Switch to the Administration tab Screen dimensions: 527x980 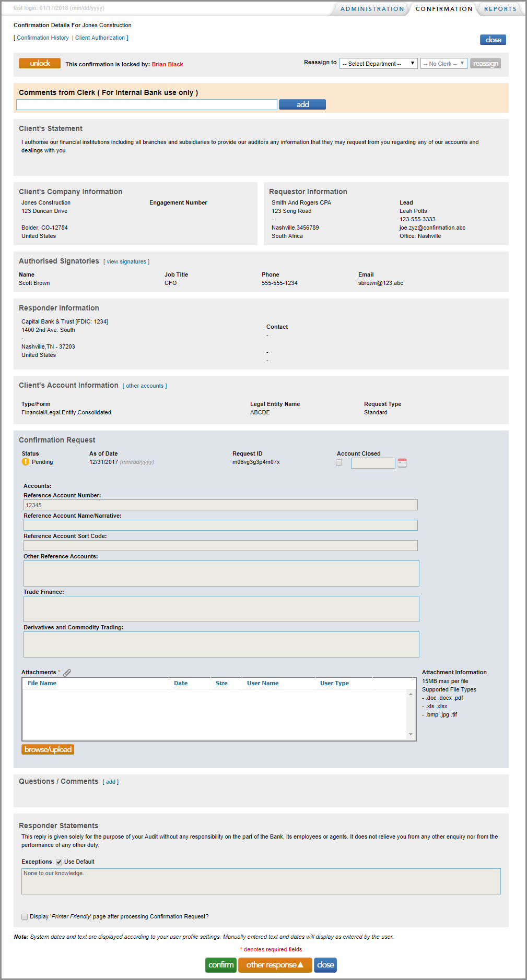tap(372, 9)
